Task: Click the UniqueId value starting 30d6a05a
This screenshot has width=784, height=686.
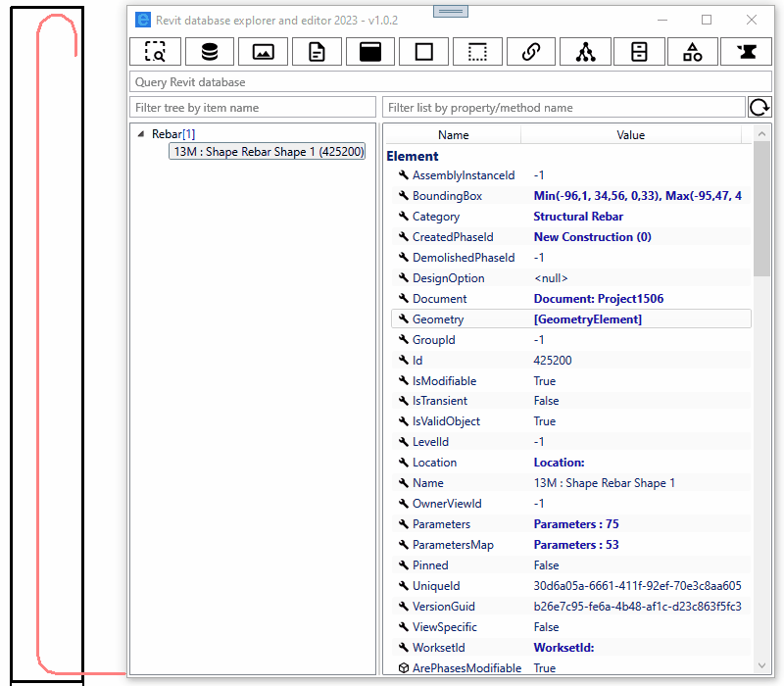Action: click(638, 585)
